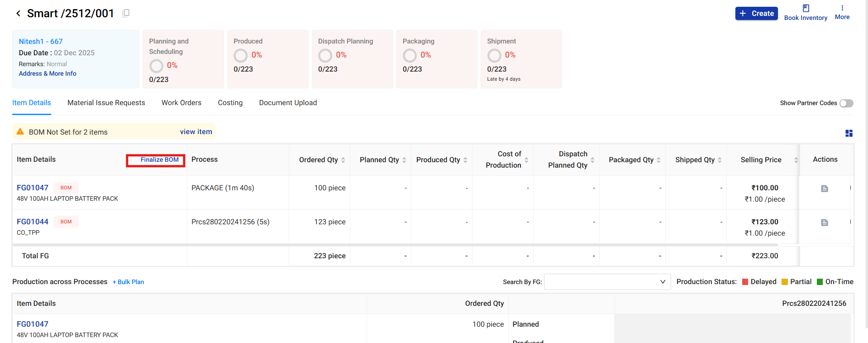Open Address & More Info link
This screenshot has height=343, width=868.
(x=48, y=73)
